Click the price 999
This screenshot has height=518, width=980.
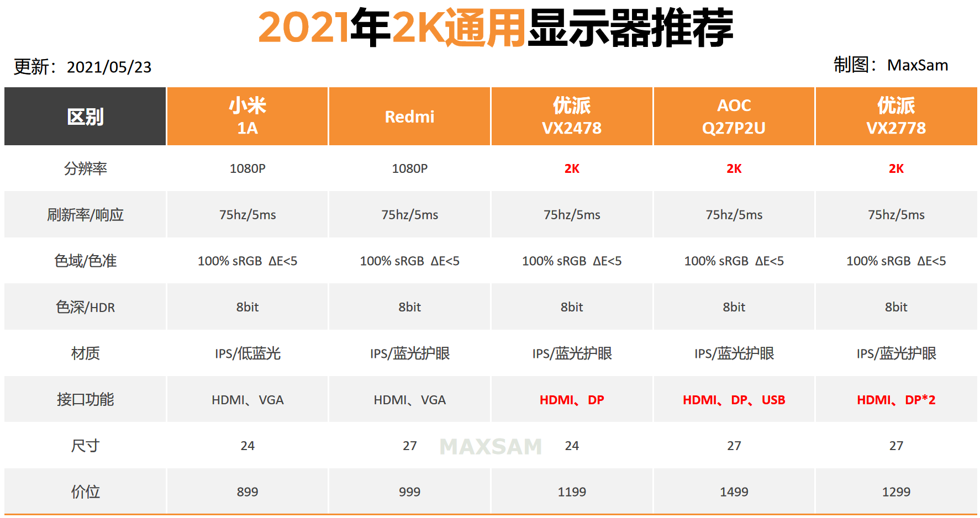click(409, 492)
